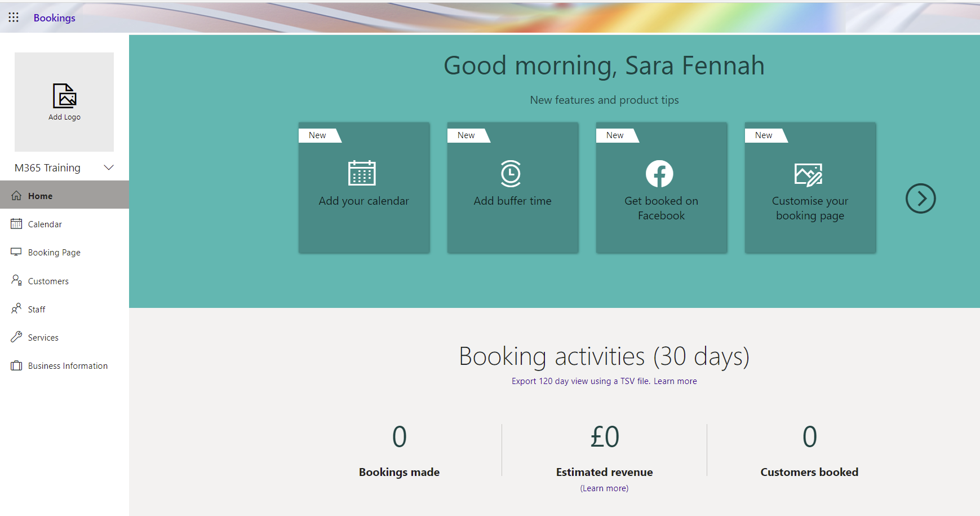The image size is (980, 516).
Task: Select Home in the navigation menu
Action: [40, 196]
